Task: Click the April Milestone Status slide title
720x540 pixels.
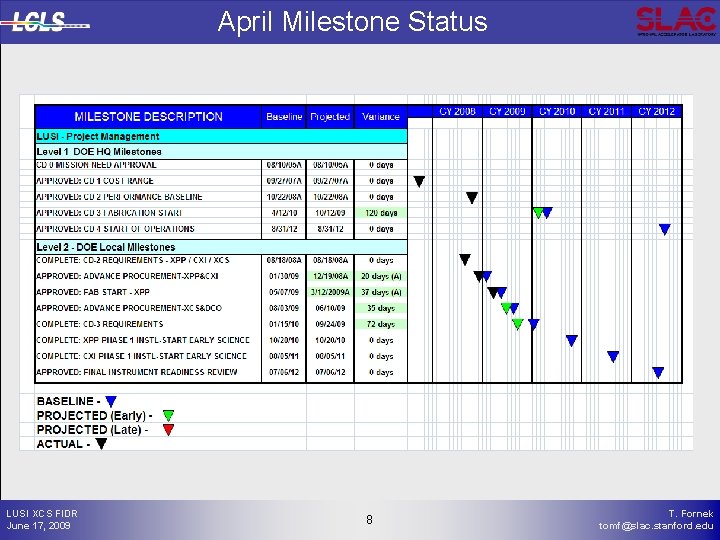Action: click(x=353, y=22)
